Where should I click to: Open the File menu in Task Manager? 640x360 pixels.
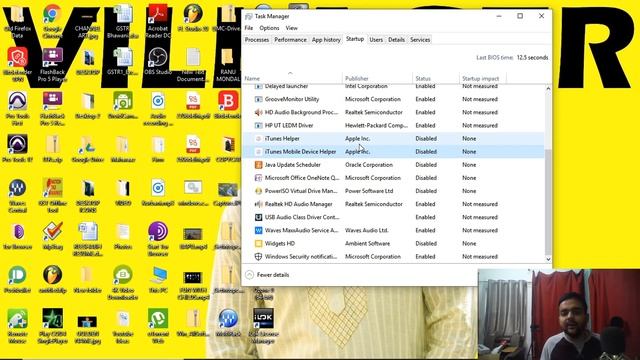249,28
